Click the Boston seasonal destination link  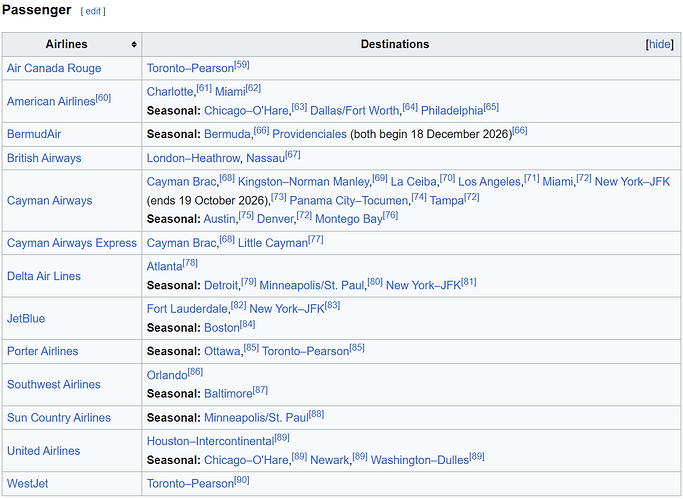(222, 328)
